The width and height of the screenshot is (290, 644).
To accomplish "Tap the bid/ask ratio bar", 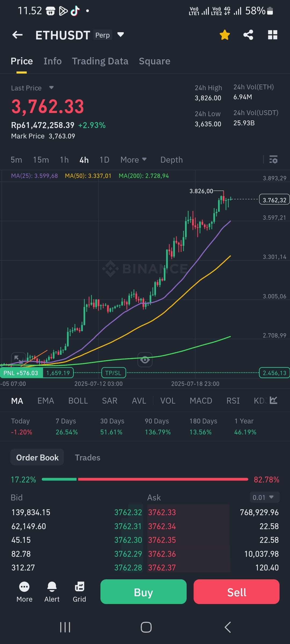I will click(145, 479).
